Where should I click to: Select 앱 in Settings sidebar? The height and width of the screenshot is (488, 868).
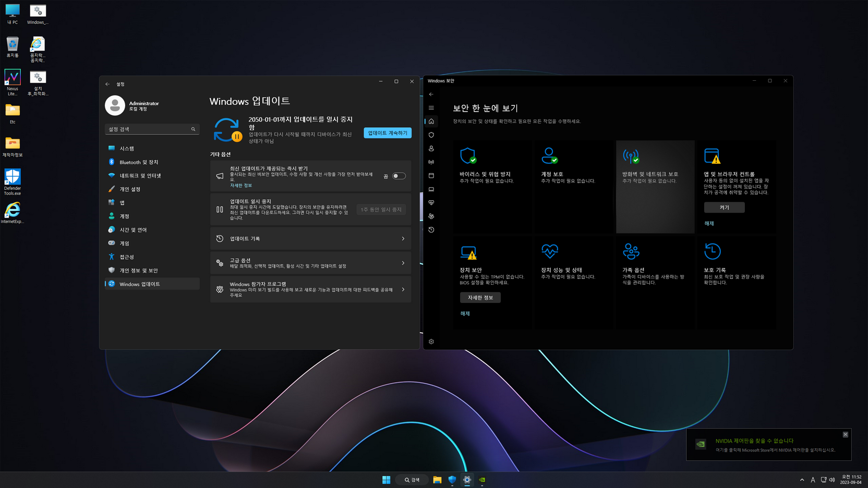[152, 203]
